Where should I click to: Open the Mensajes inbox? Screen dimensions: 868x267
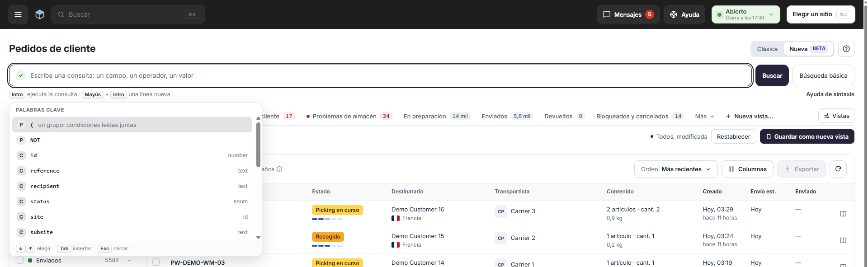pyautogui.click(x=628, y=14)
